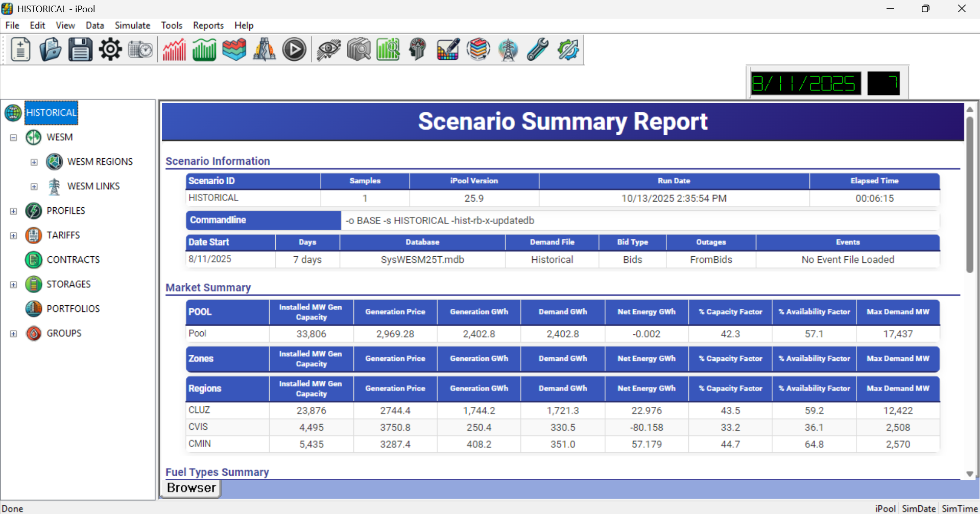The width and height of the screenshot is (980, 514).
Task: Click the report's scroll down arrow
Action: [x=969, y=474]
